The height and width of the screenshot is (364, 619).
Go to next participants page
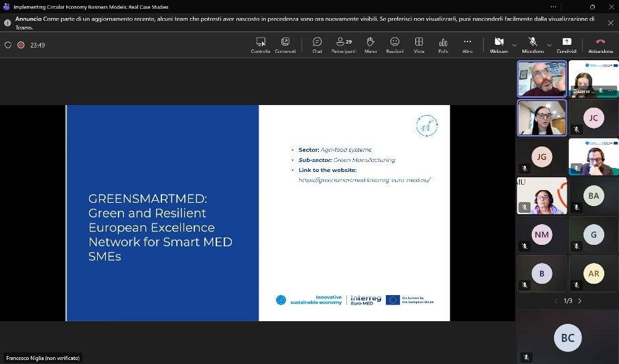(580, 301)
